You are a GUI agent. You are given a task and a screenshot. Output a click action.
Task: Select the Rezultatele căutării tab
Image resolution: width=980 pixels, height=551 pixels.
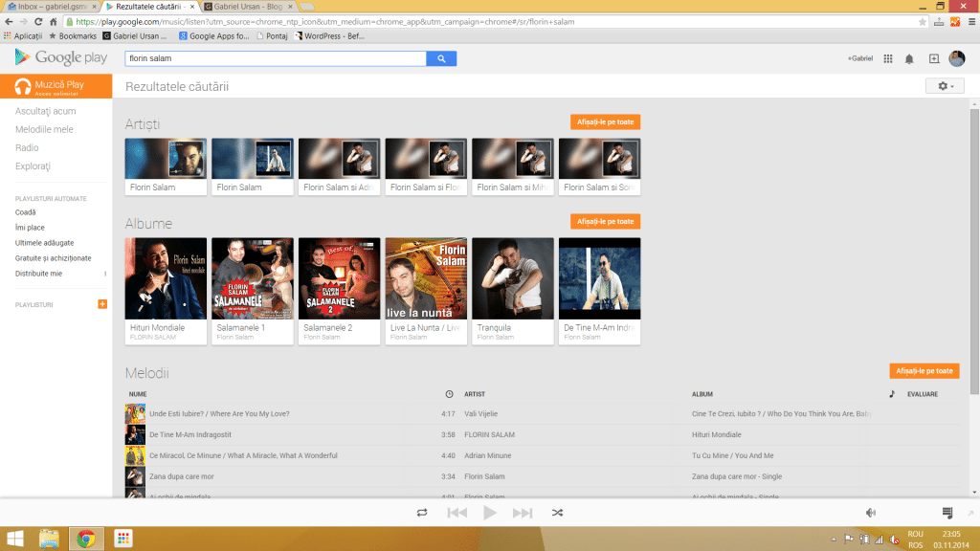click(150, 7)
